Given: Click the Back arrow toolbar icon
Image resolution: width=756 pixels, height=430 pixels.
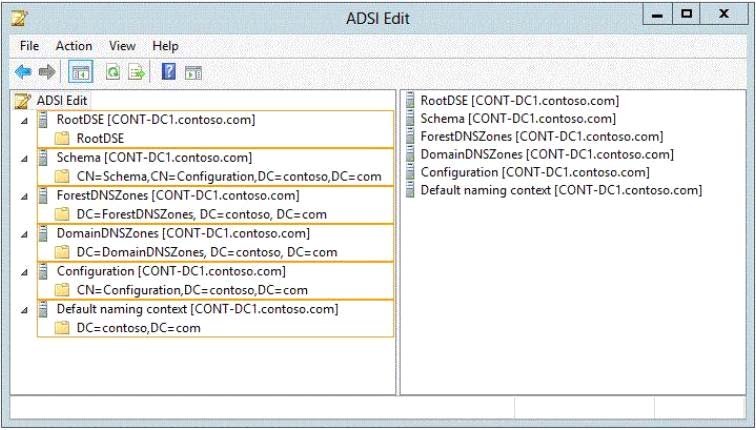Looking at the screenshot, I should (23, 72).
